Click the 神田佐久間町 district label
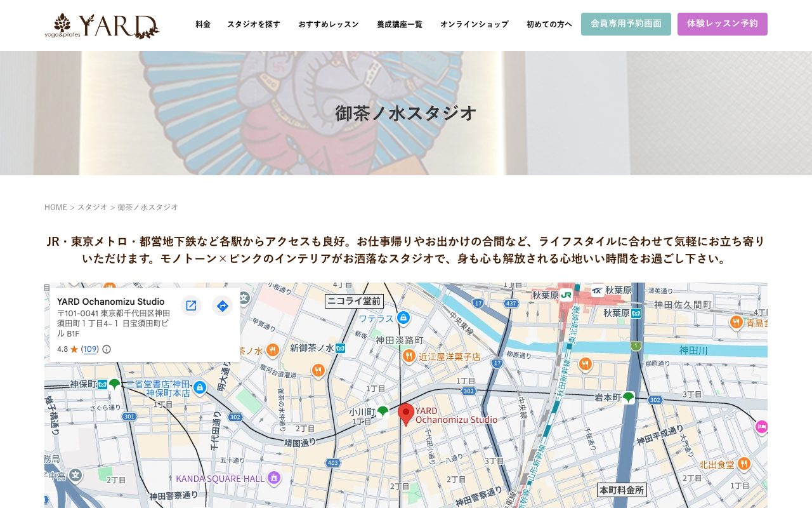Image resolution: width=812 pixels, height=508 pixels. pyautogui.click(x=683, y=305)
